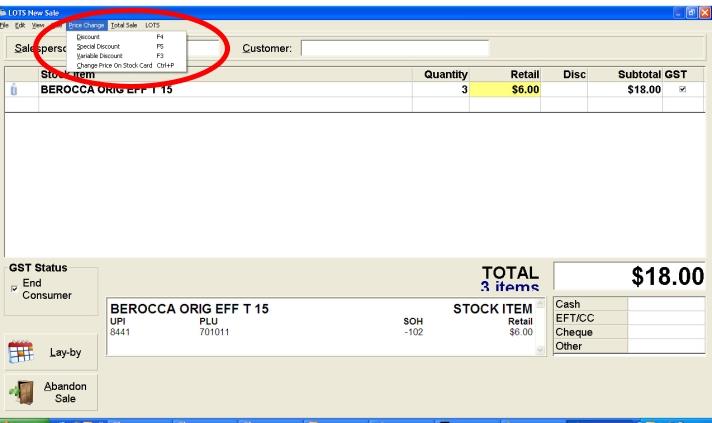712x423 pixels.
Task: Click the Lay-by calendar button
Action: tap(49, 353)
